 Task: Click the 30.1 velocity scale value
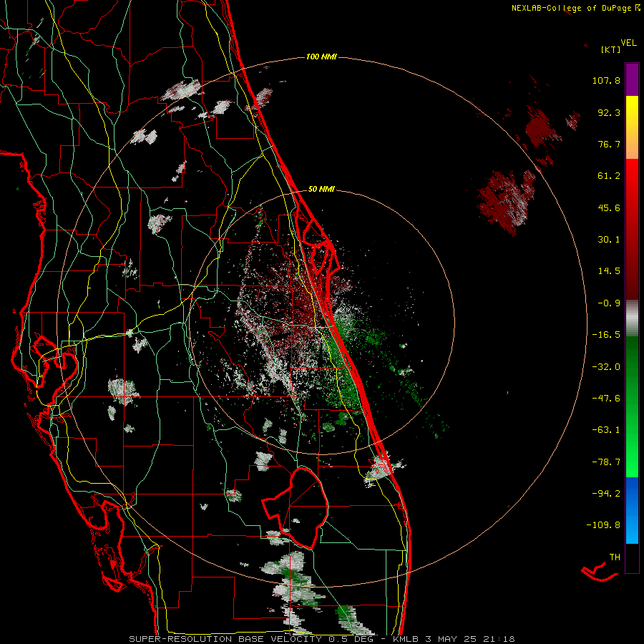[x=609, y=240]
